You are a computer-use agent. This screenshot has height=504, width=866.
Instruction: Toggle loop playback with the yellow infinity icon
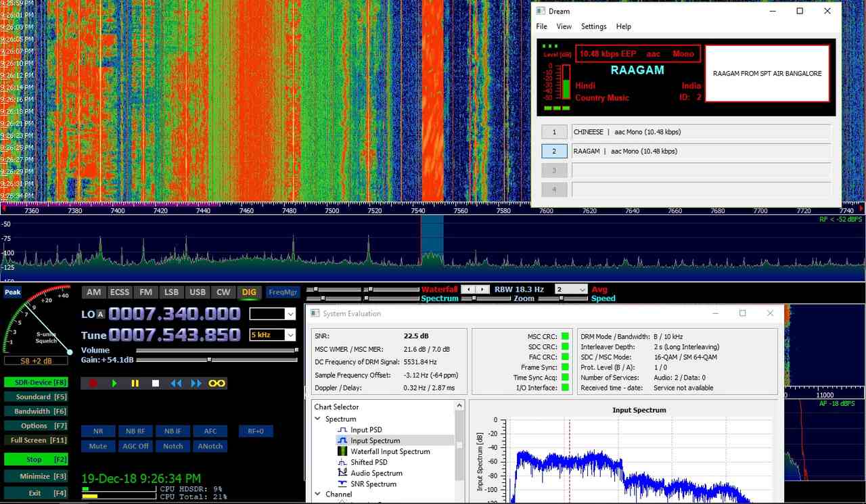pos(216,384)
